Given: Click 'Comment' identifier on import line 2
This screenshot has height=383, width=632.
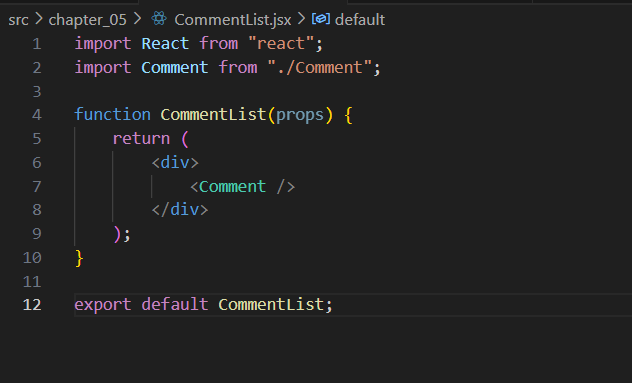Looking at the screenshot, I should pos(175,68).
